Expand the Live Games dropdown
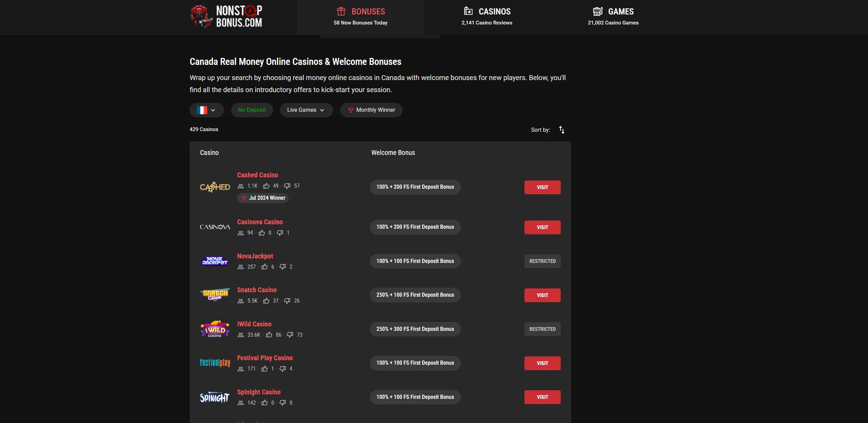The height and width of the screenshot is (423, 868). click(x=306, y=110)
